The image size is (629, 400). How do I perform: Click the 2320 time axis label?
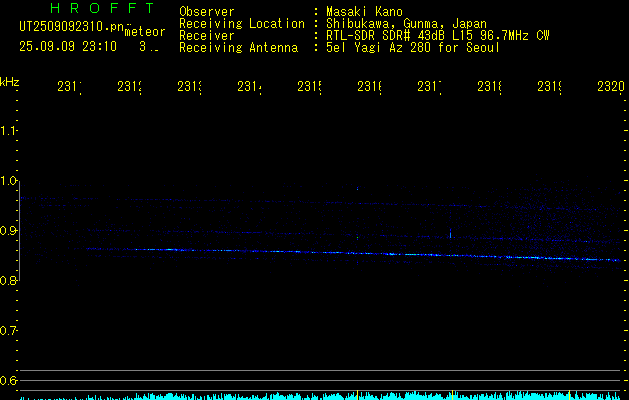(611, 86)
